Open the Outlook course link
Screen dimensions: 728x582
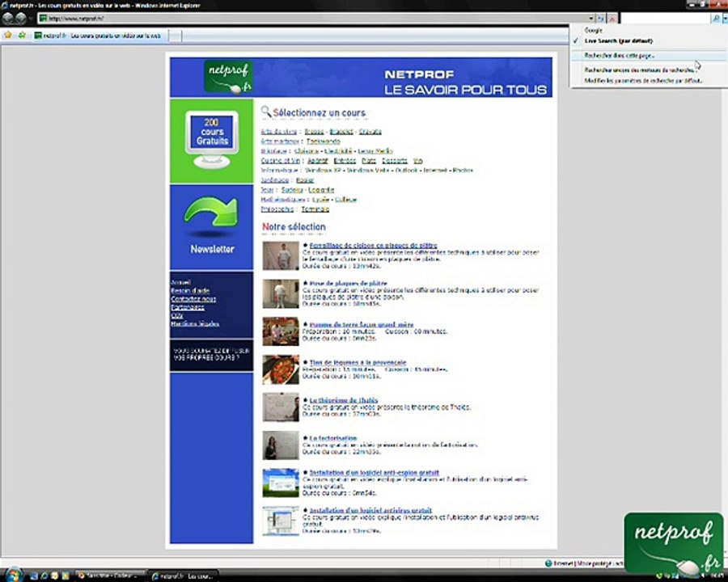(x=407, y=171)
